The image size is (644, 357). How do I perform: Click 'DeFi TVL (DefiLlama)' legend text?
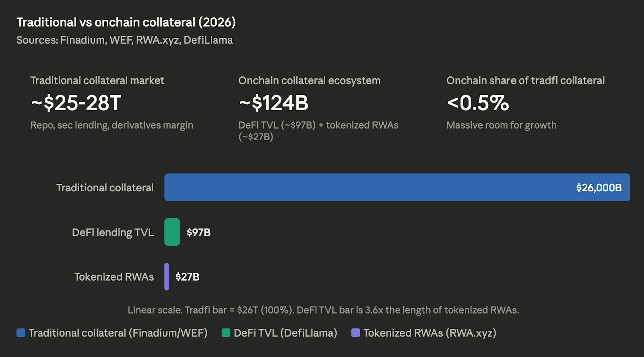pyautogui.click(x=285, y=333)
